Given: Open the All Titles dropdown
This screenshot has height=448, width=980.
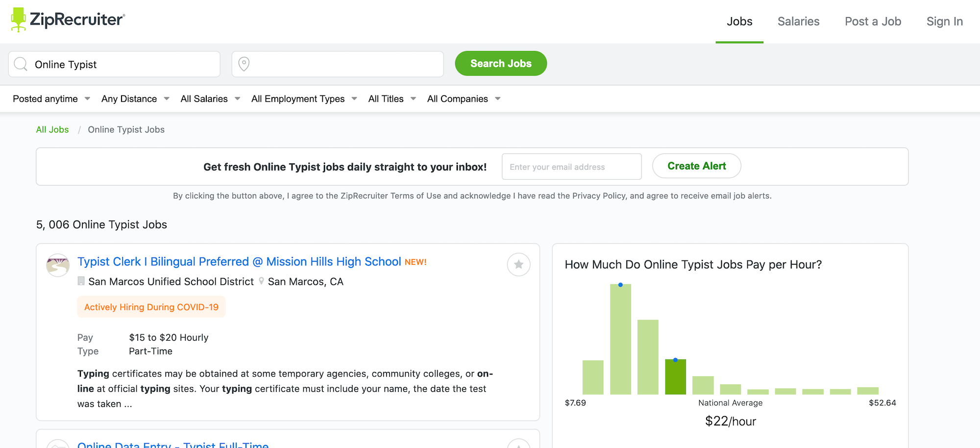Looking at the screenshot, I should click(392, 99).
